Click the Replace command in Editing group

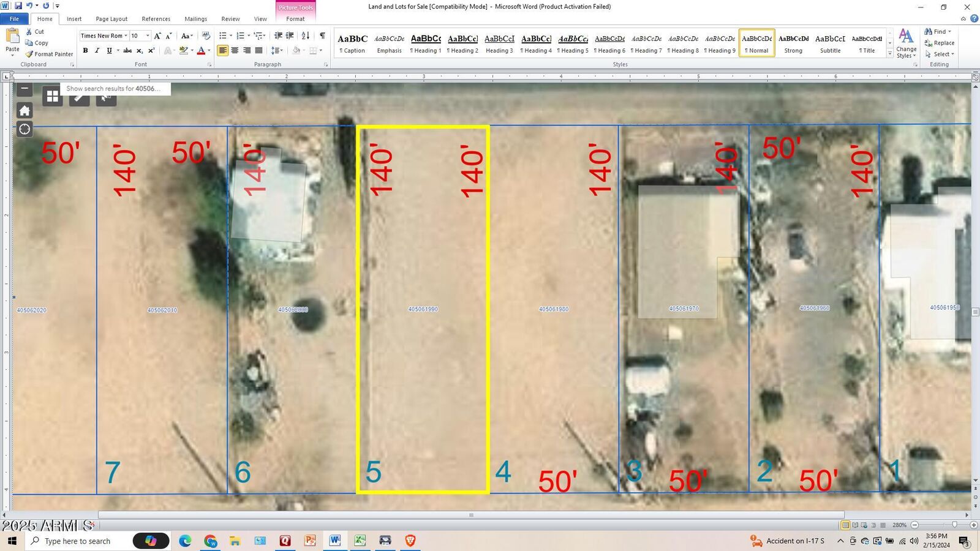(939, 43)
